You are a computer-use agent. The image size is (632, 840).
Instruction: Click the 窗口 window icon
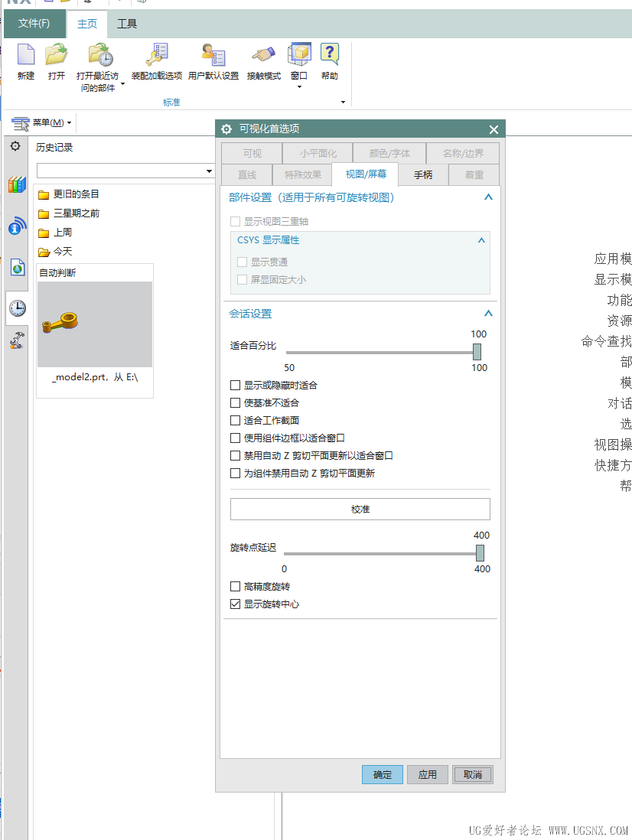(299, 54)
